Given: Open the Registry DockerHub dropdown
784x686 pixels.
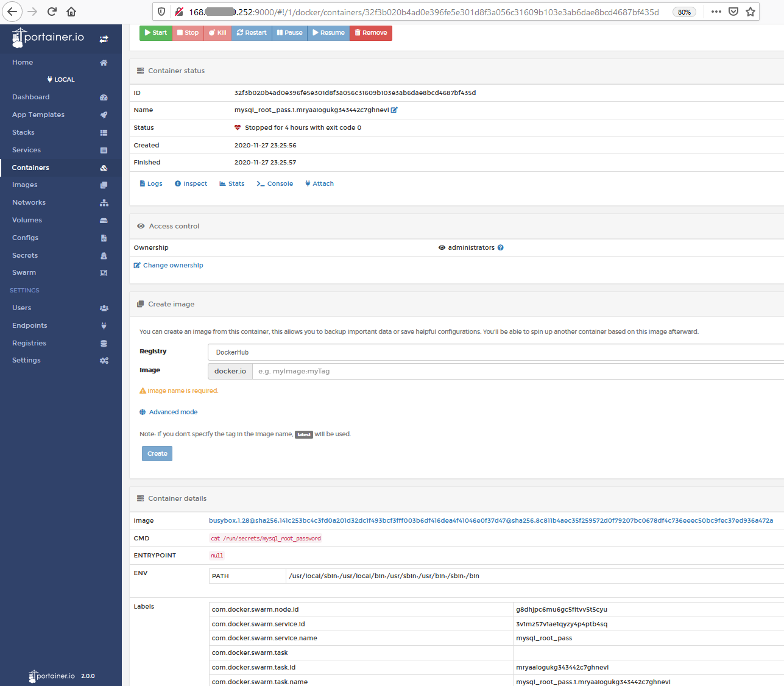Looking at the screenshot, I should 496,352.
